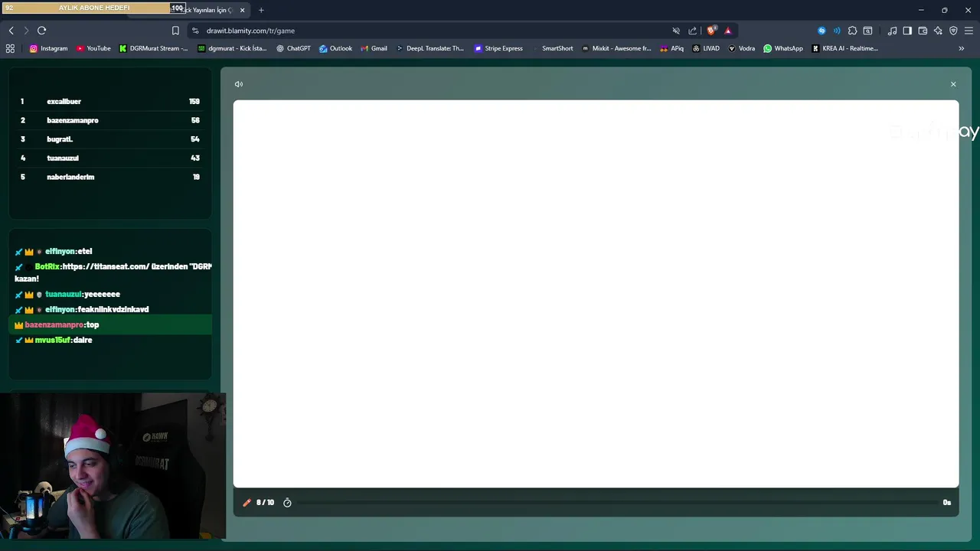The image size is (980, 551).
Task: Click the crossed-out eye icon in address bar
Action: click(x=676, y=31)
